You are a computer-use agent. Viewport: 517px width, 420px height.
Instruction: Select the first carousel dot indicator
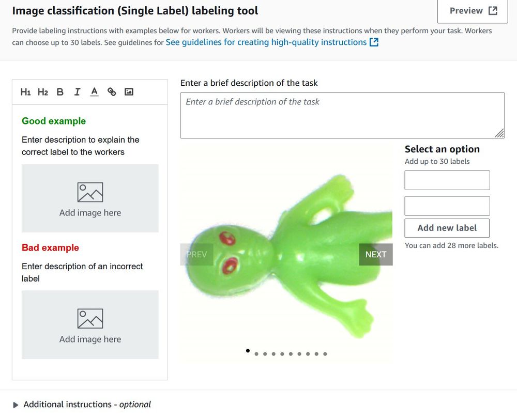point(248,351)
